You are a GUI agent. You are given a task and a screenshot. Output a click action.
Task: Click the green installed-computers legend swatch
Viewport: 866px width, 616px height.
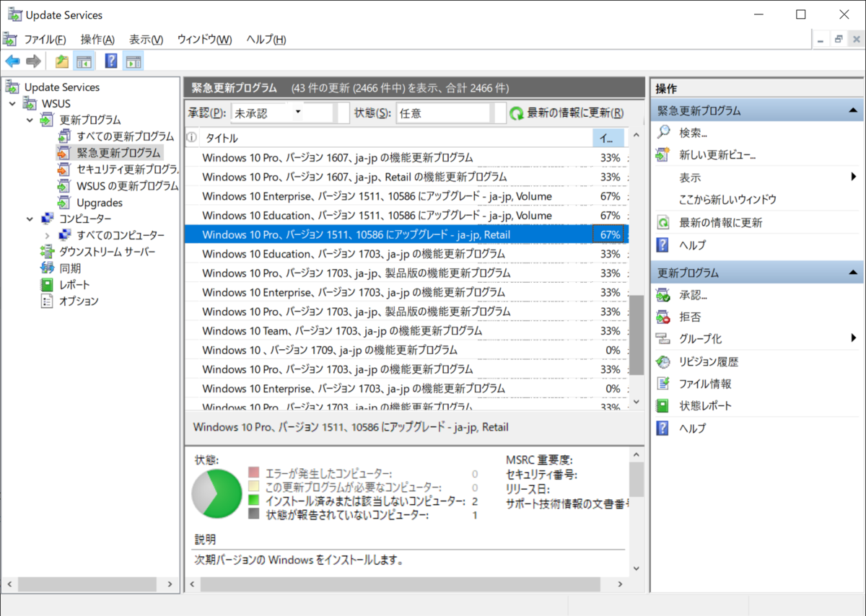[x=253, y=501]
